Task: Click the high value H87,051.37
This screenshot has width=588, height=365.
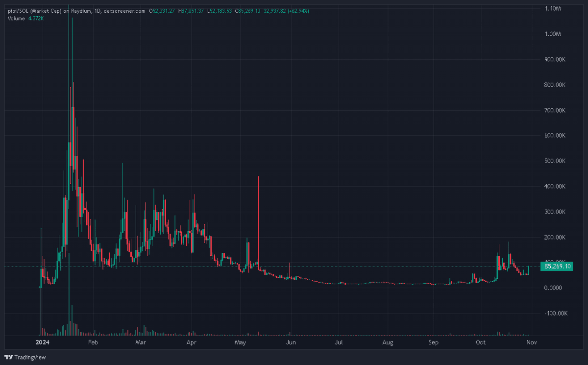Action: (192, 11)
